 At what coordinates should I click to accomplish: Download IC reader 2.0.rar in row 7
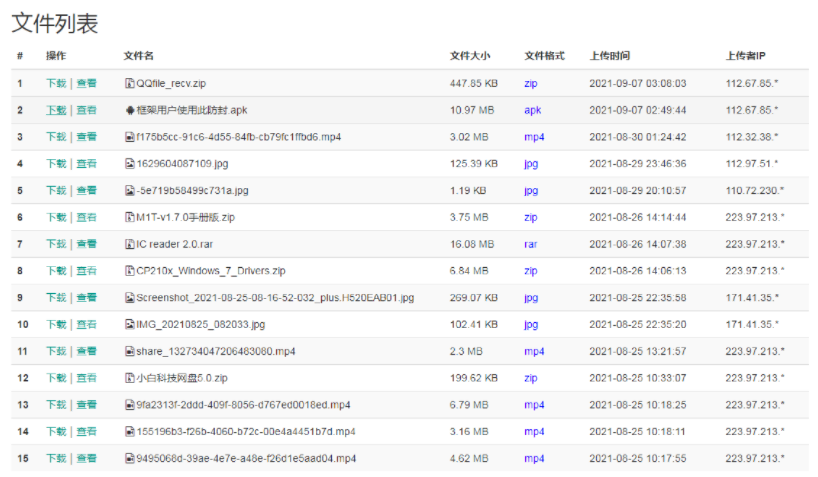click(56, 244)
